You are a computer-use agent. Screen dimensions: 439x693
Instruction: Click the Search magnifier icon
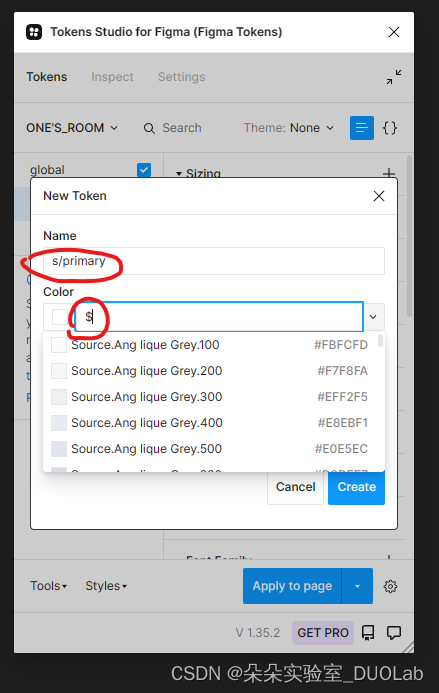[x=149, y=128]
